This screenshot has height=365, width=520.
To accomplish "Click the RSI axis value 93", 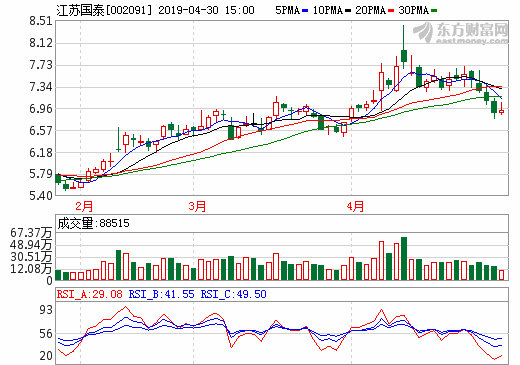I will [46, 310].
